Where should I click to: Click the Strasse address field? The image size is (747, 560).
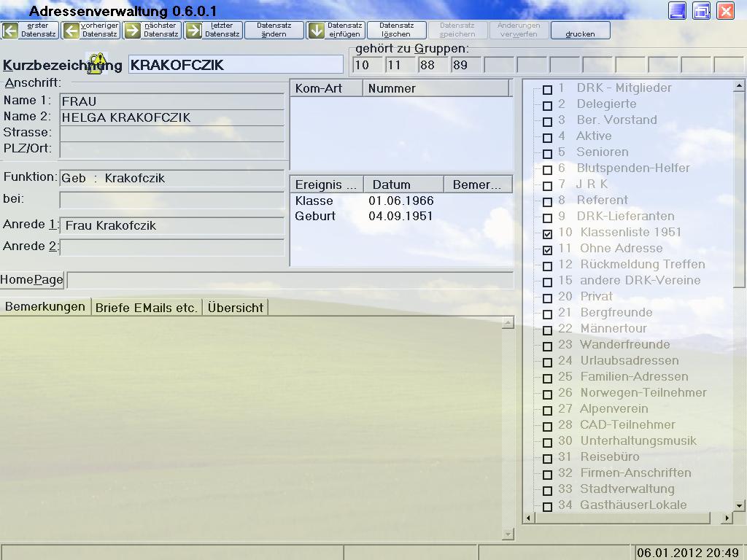(172, 133)
